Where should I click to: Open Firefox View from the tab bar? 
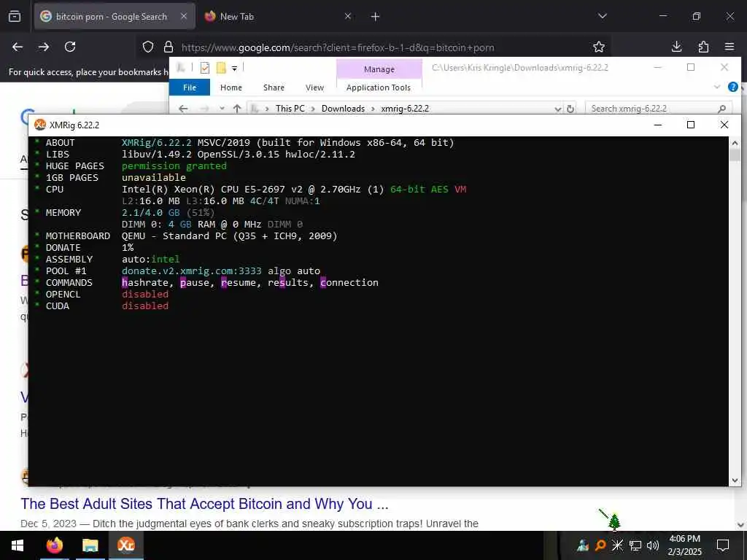(15, 17)
